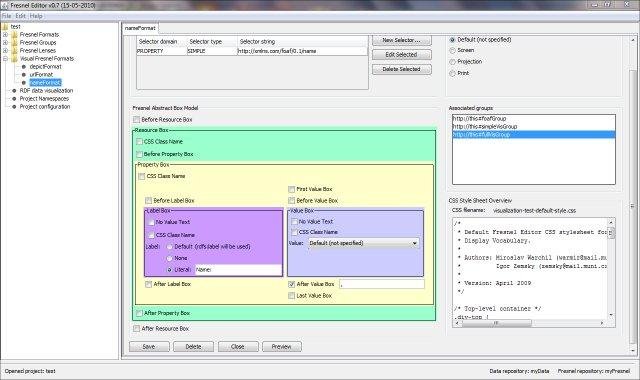Click the Save button
Viewport: 640px width, 380px height.
(x=149, y=347)
